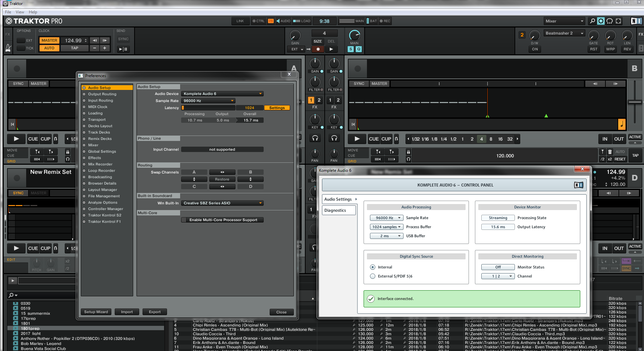This screenshot has height=351, width=644.
Task: Turn ON Beatmasher 2 effect
Action: click(535, 49)
